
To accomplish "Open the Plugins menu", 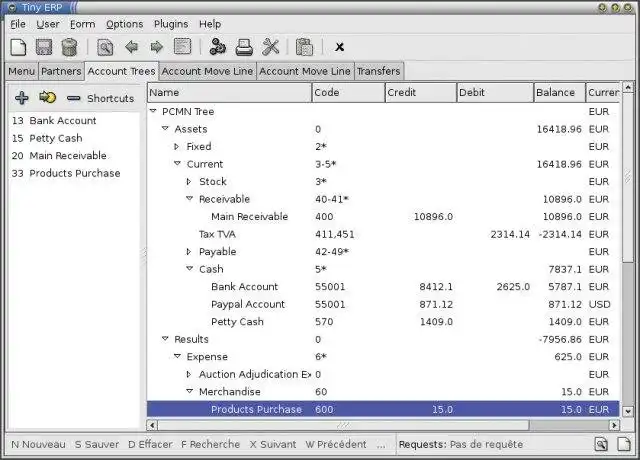I will 171,24.
